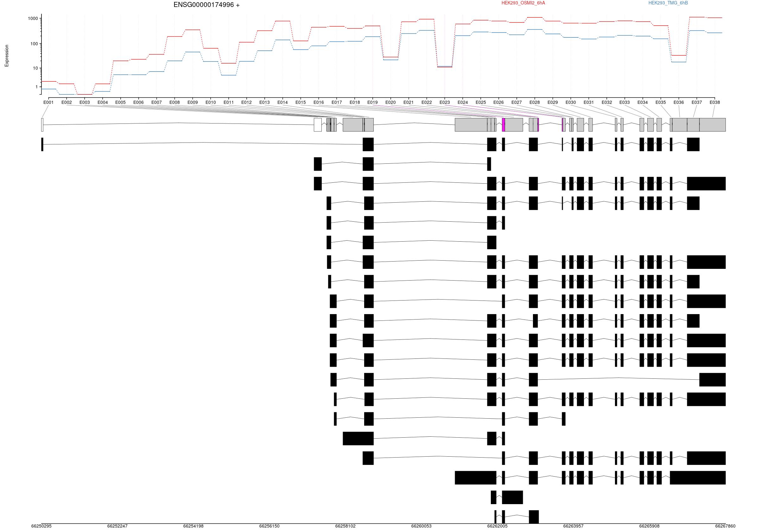
Task: Click exon label E001
Action: [48, 102]
